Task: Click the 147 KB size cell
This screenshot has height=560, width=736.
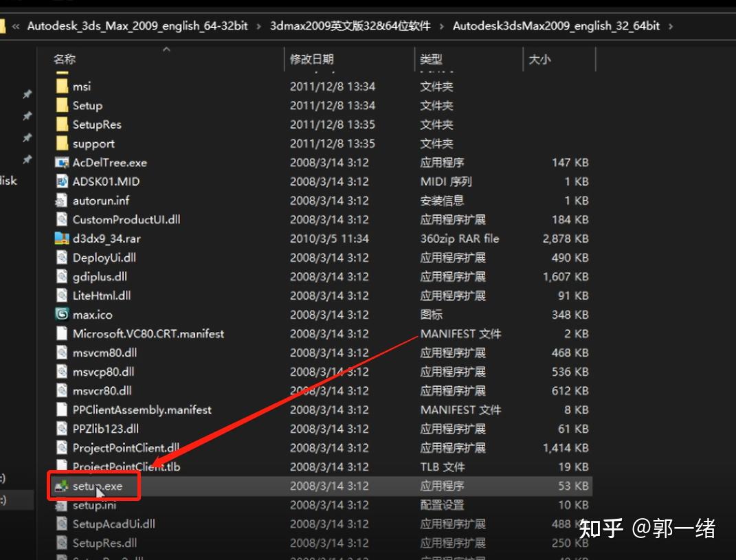Action: (x=570, y=162)
